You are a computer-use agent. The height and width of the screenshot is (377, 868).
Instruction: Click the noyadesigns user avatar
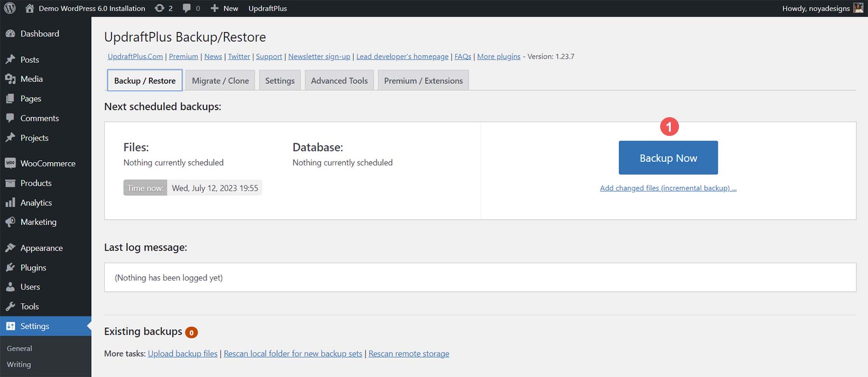[858, 8]
